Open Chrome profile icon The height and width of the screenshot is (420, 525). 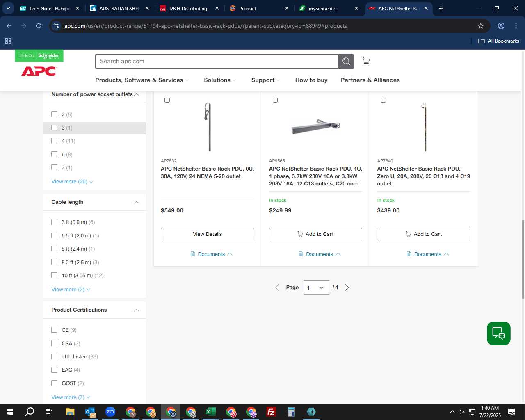501,26
